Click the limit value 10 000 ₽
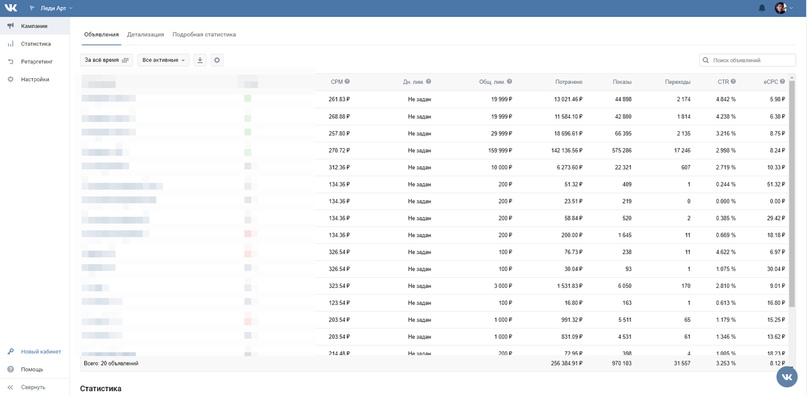 (x=501, y=167)
